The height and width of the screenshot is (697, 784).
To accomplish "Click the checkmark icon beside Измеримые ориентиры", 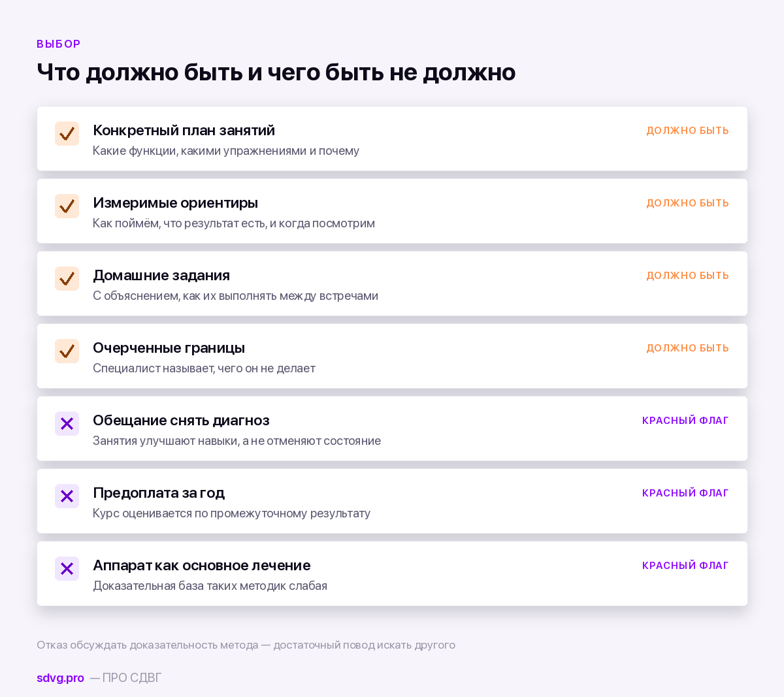I will click(67, 206).
